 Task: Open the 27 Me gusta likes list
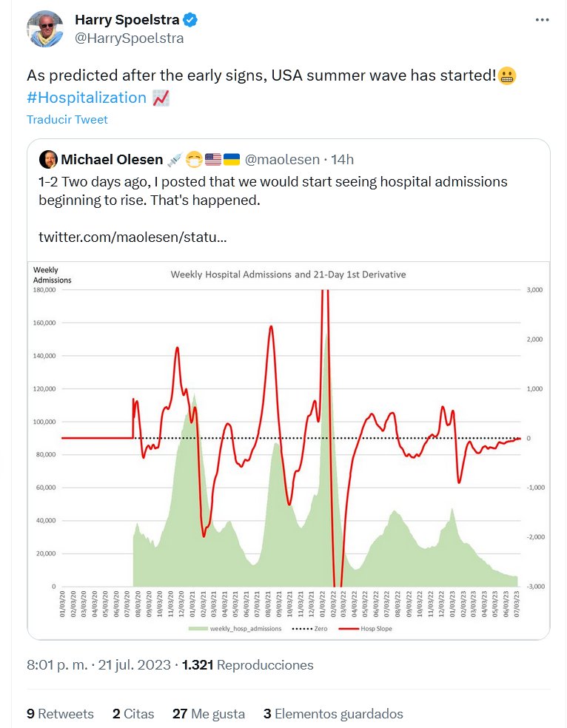point(208,714)
